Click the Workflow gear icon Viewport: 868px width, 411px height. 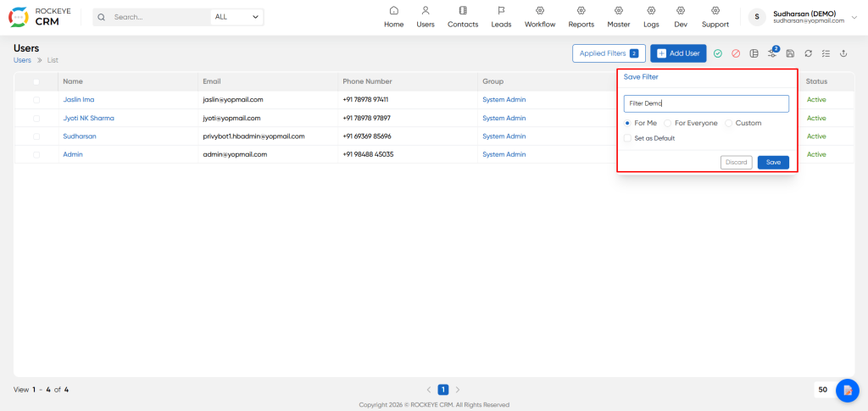click(x=540, y=10)
